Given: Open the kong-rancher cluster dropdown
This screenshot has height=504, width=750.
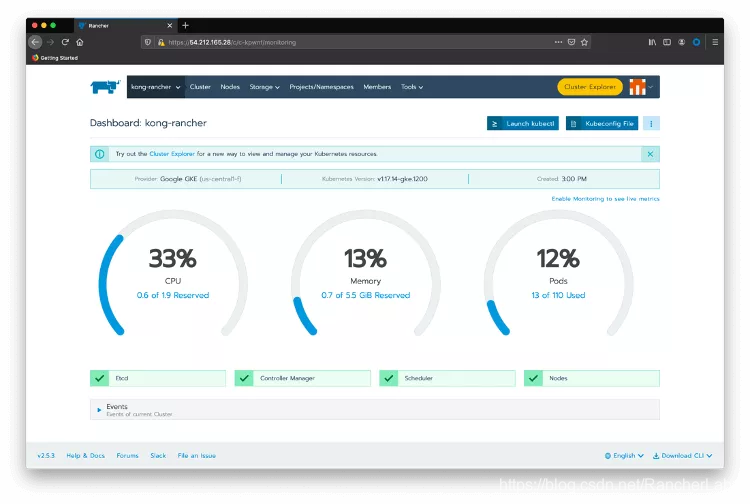Looking at the screenshot, I should click(x=155, y=87).
